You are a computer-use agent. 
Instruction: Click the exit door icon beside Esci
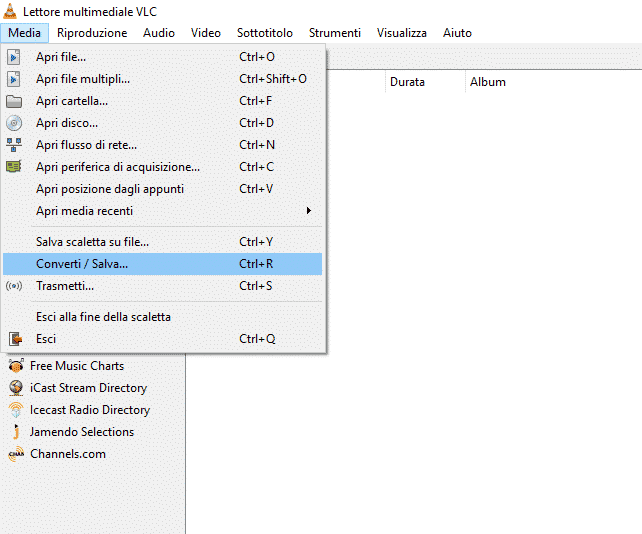pyautogui.click(x=16, y=339)
